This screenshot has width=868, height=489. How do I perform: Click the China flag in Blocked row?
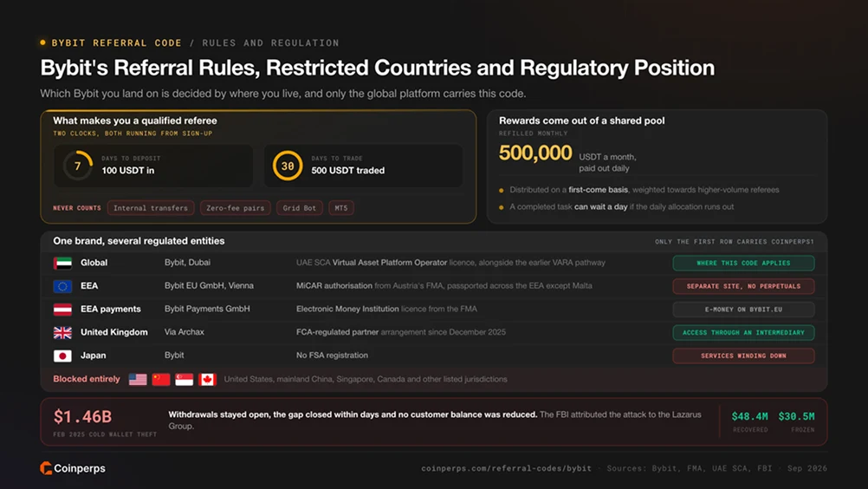pyautogui.click(x=161, y=380)
